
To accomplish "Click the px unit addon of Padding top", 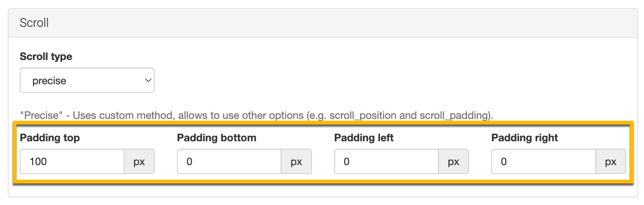I will tap(139, 162).
